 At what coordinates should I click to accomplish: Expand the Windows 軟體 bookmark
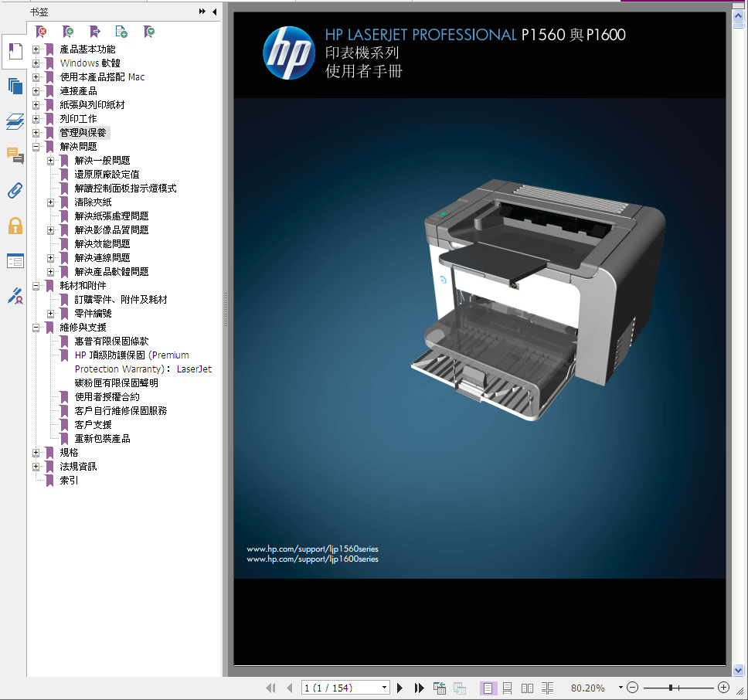(36, 63)
